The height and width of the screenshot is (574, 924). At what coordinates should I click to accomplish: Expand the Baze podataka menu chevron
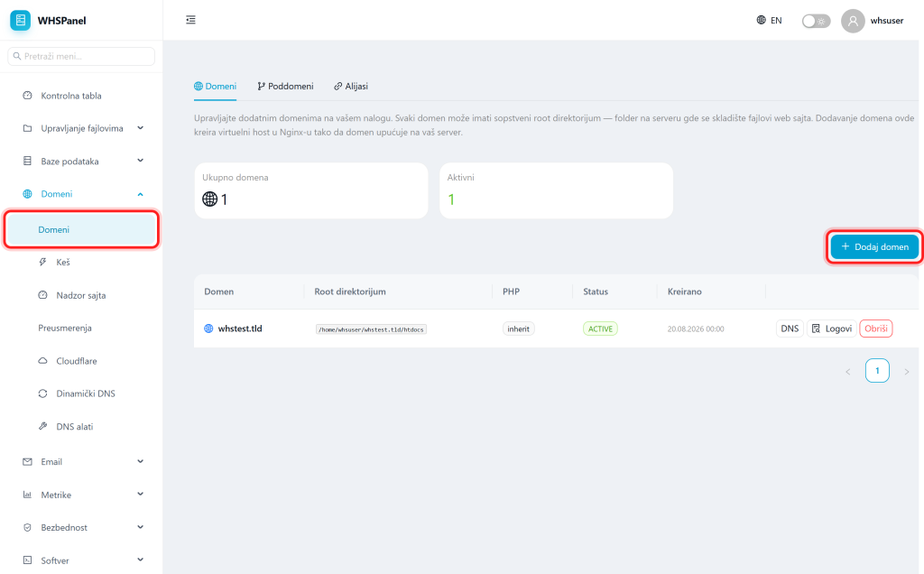point(140,161)
